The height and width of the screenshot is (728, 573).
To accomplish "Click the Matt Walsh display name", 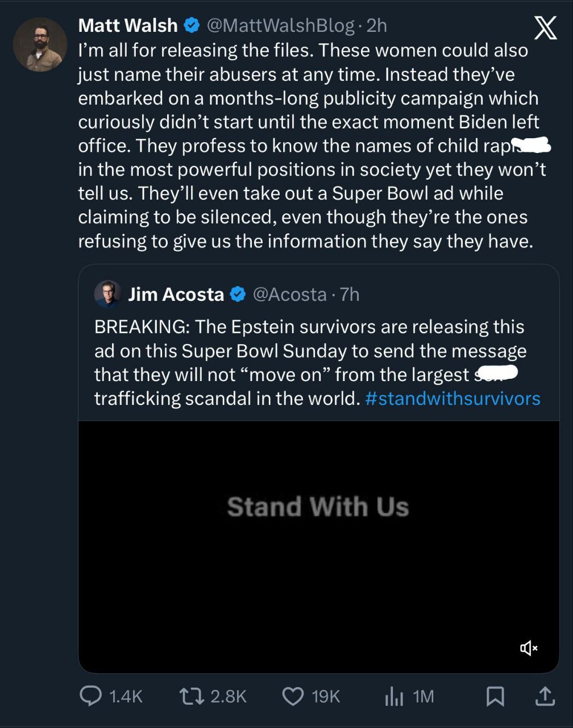I will click(127, 26).
